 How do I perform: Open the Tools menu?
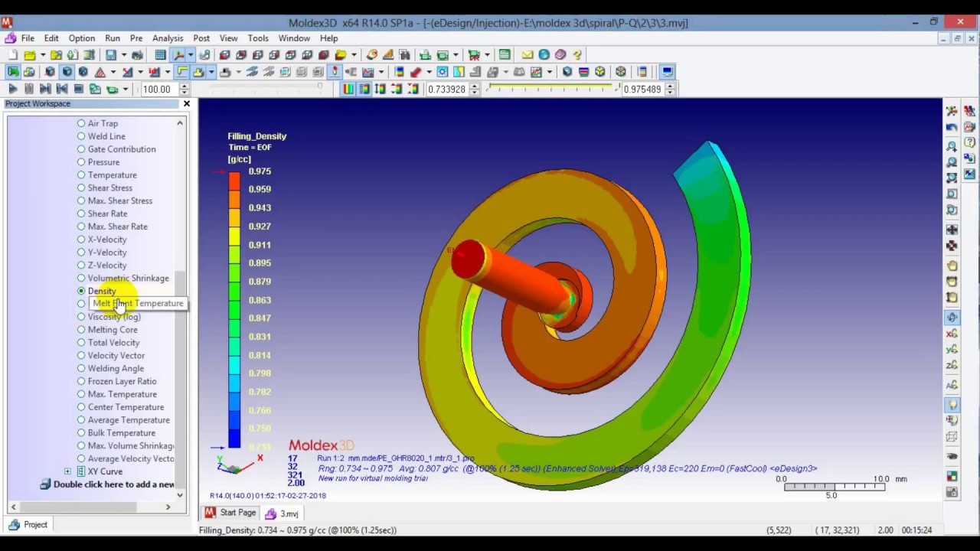coord(258,38)
